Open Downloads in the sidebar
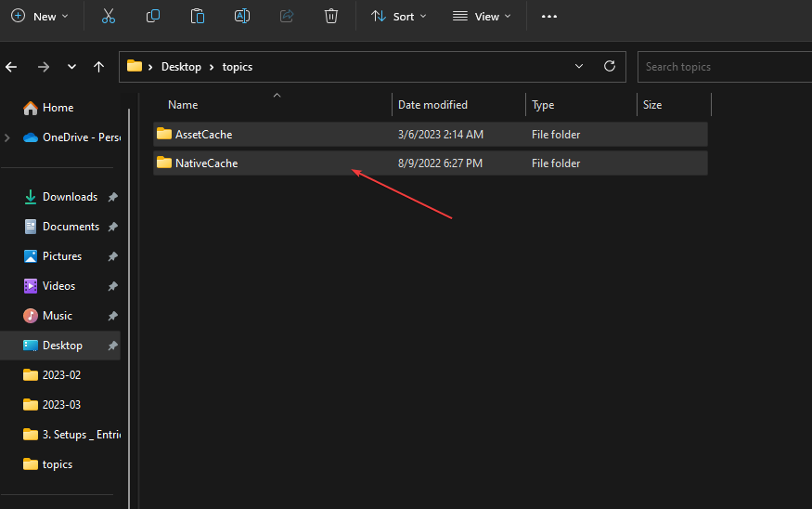 tap(60, 197)
